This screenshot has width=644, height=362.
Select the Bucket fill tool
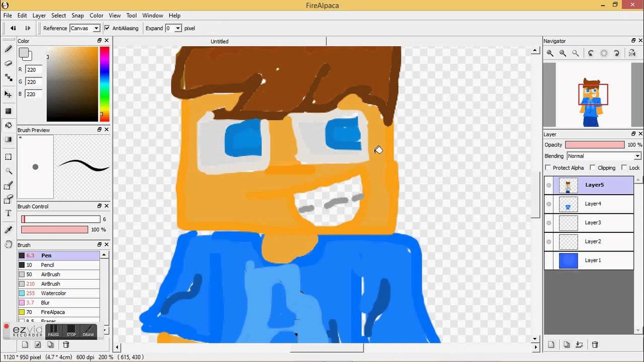tap(8, 125)
